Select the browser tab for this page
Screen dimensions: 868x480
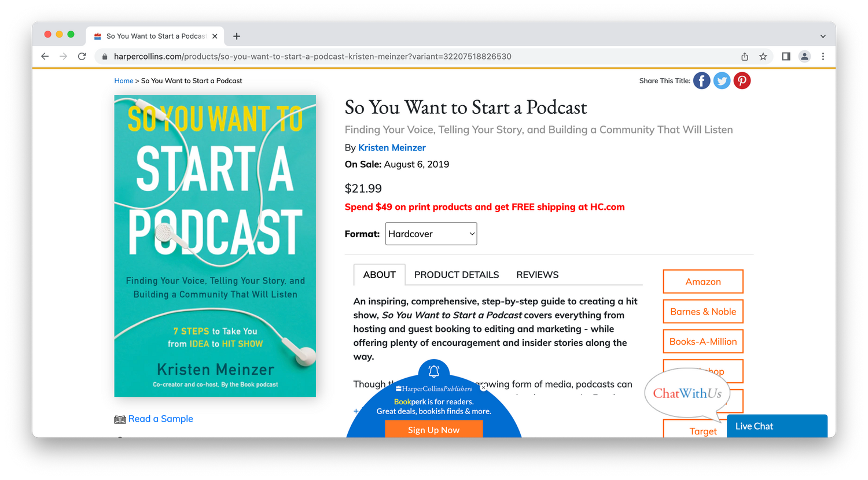155,36
